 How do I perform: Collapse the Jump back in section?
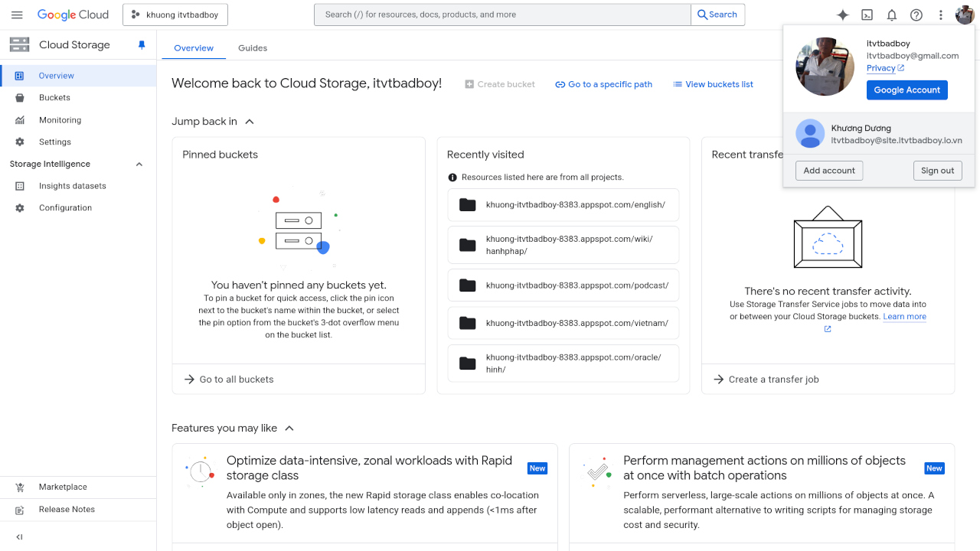pos(250,122)
